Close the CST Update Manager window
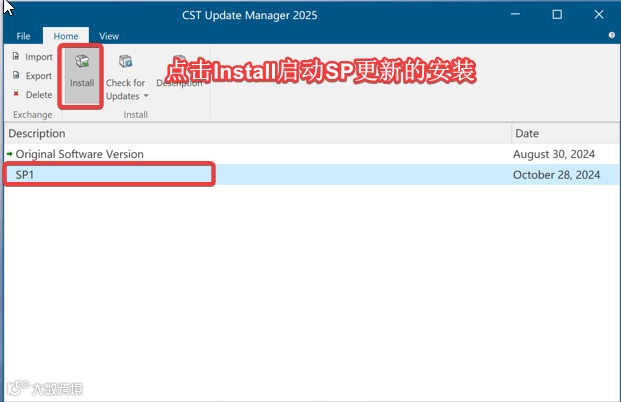Screen dimensions: 621x402 pos(599,15)
